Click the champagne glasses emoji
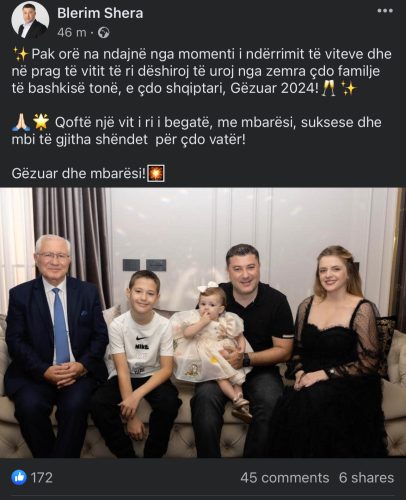Screen dimensions: 406x500 tap(328, 89)
